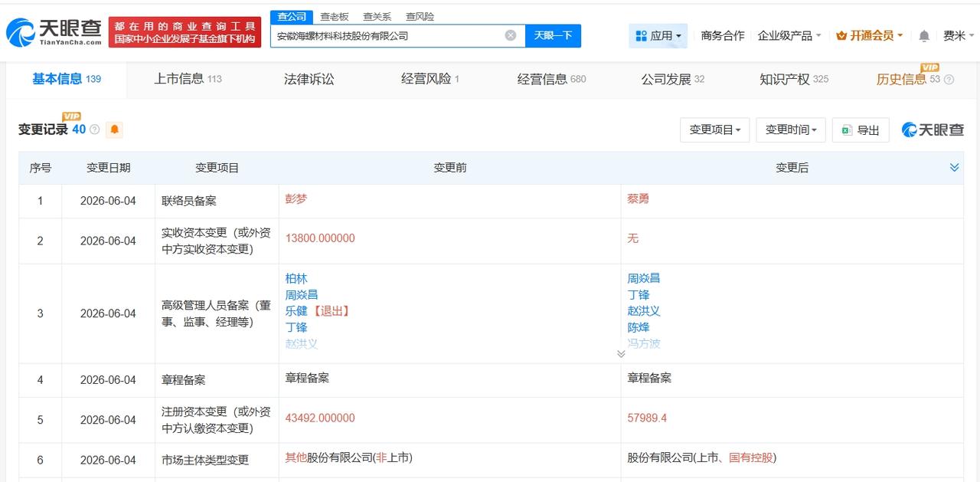
Task: Open the 费米 user menu
Action: 959,35
